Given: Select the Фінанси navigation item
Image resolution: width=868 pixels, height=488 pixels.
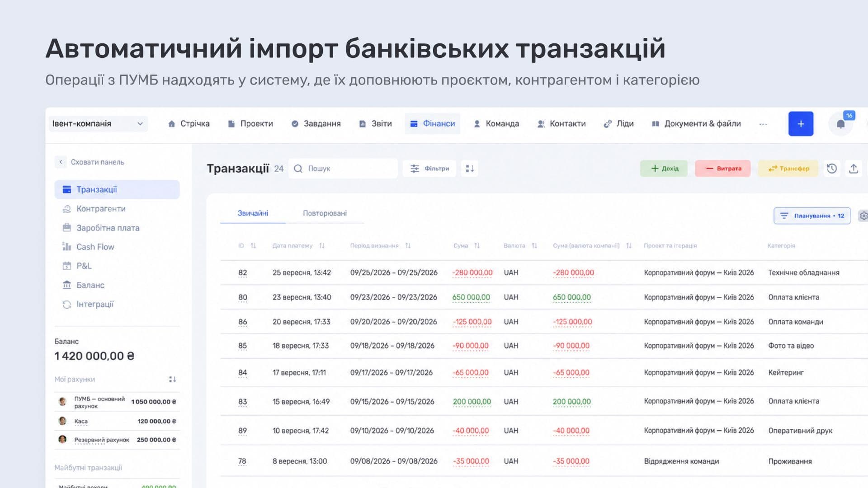Looking at the screenshot, I should click(x=432, y=124).
